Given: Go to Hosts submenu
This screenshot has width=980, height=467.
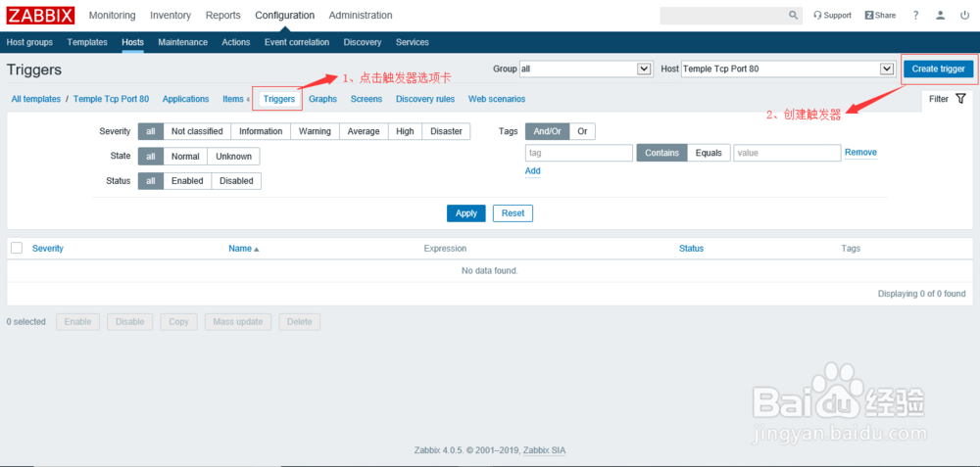Looking at the screenshot, I should (x=132, y=42).
